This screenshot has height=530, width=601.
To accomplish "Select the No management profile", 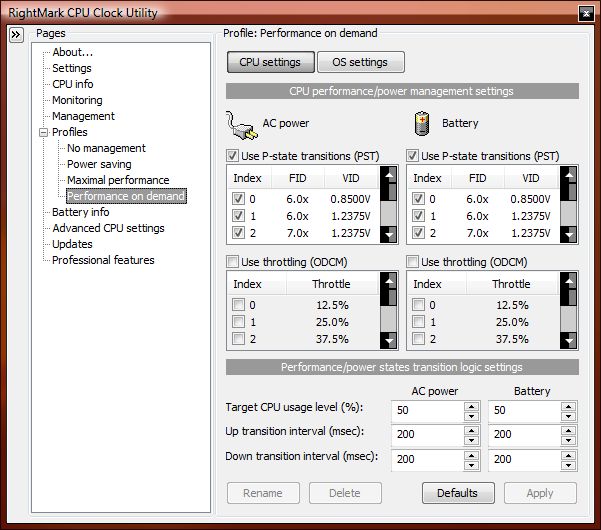I will [x=106, y=148].
